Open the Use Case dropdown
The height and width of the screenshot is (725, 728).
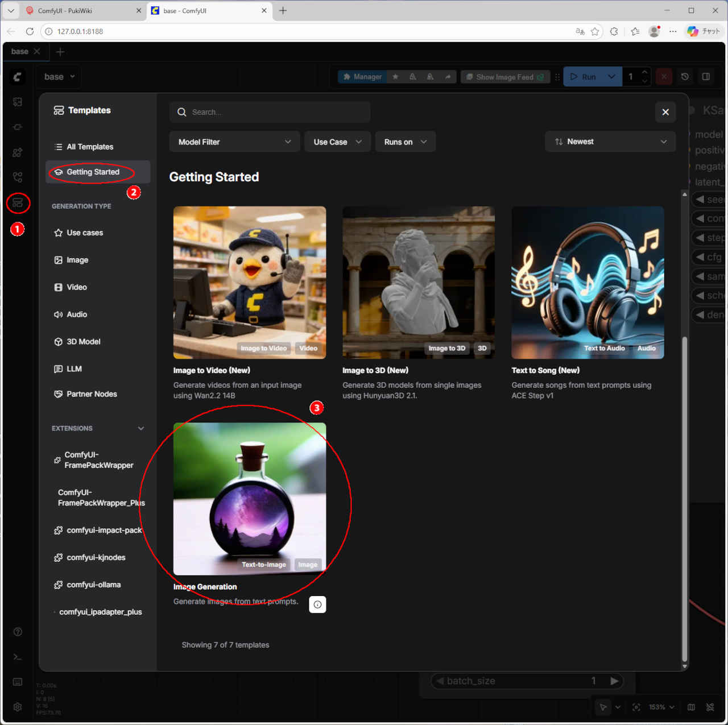[337, 142]
